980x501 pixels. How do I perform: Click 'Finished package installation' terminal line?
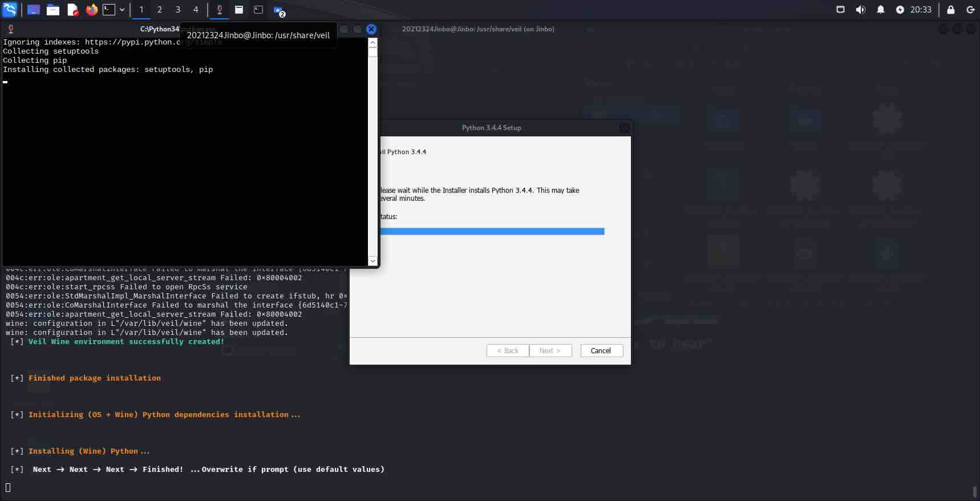(95, 378)
